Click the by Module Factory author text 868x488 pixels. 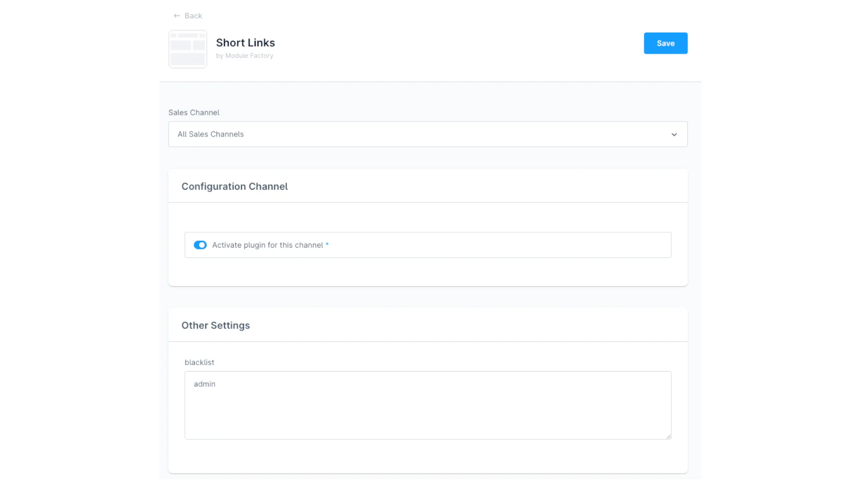245,56
